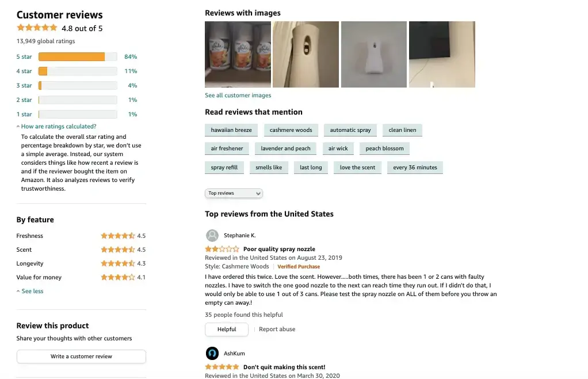The image size is (588, 379).
Task: Click the 'Write a customer review' button
Action: coord(81,356)
